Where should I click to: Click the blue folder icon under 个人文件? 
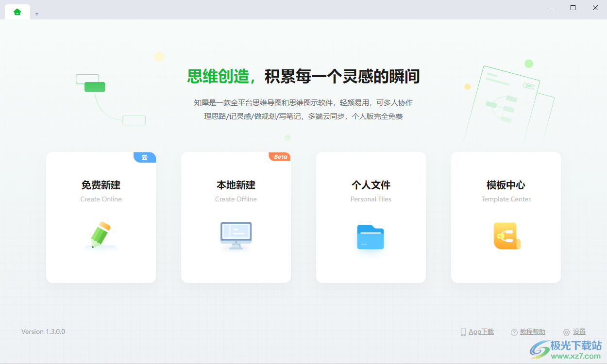click(x=371, y=237)
